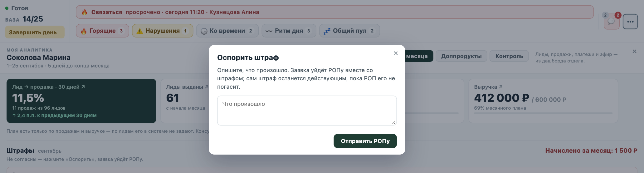Viewport: 644px width, 173px height.
Task: Open the Выручка card arrow link
Action: [x=500, y=87]
